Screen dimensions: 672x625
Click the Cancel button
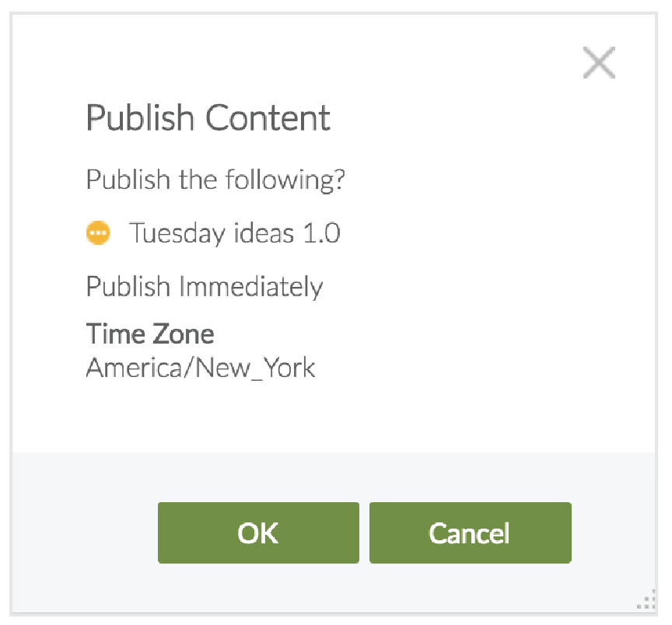[470, 532]
